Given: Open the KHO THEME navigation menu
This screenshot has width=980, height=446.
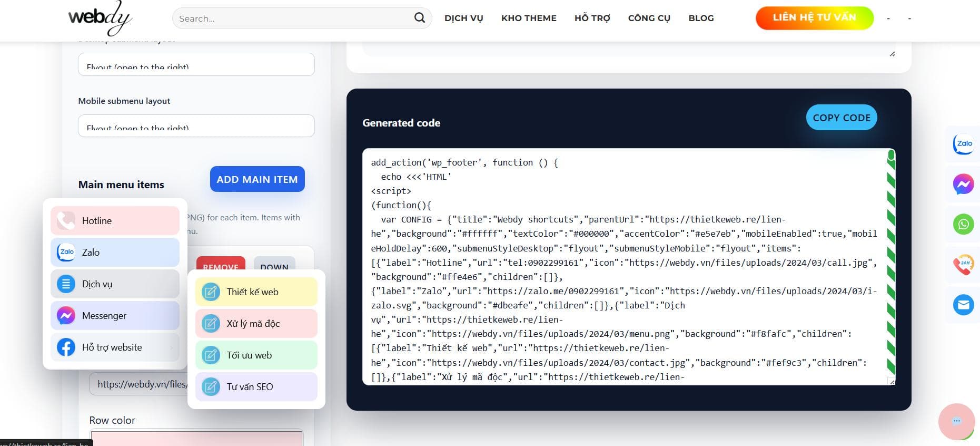Looking at the screenshot, I should coord(529,18).
